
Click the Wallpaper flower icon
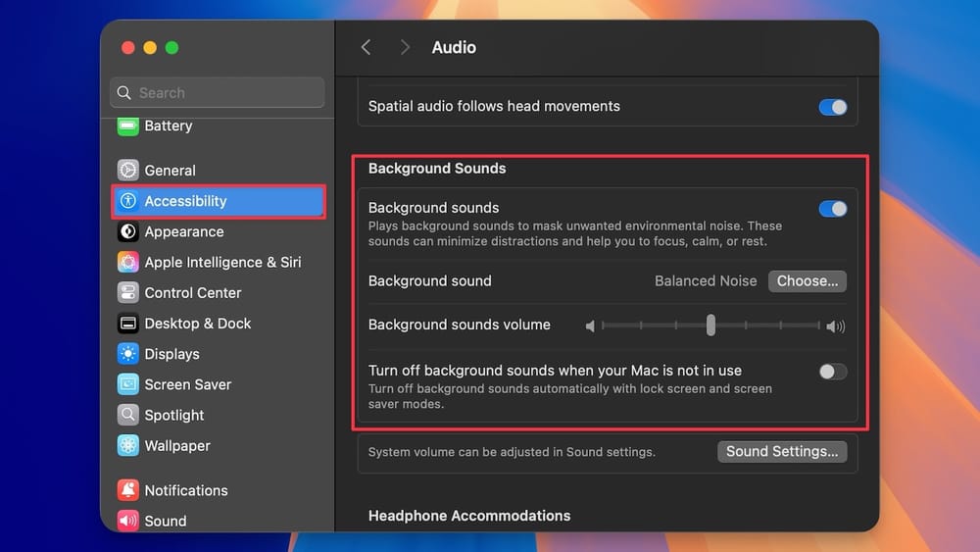tap(128, 446)
